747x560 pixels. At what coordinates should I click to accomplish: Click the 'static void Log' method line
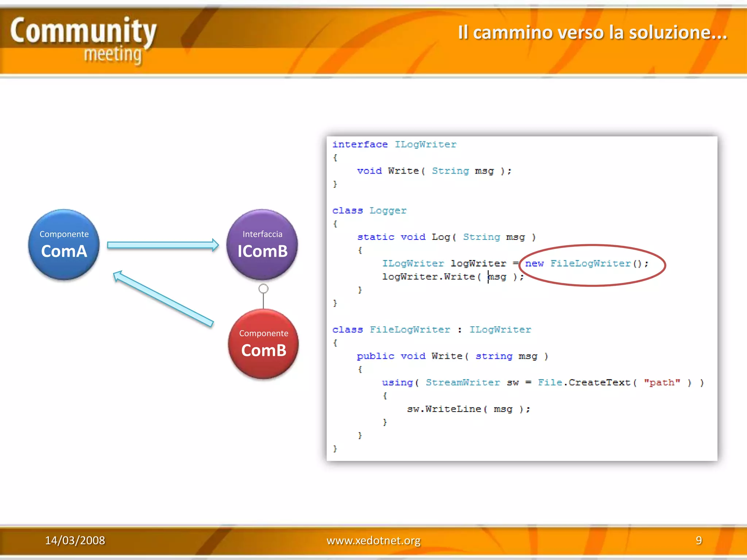pos(446,237)
